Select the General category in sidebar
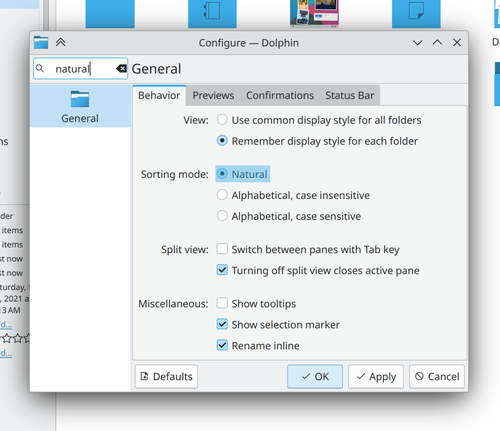Viewport: 500px width, 431px height. [x=80, y=106]
